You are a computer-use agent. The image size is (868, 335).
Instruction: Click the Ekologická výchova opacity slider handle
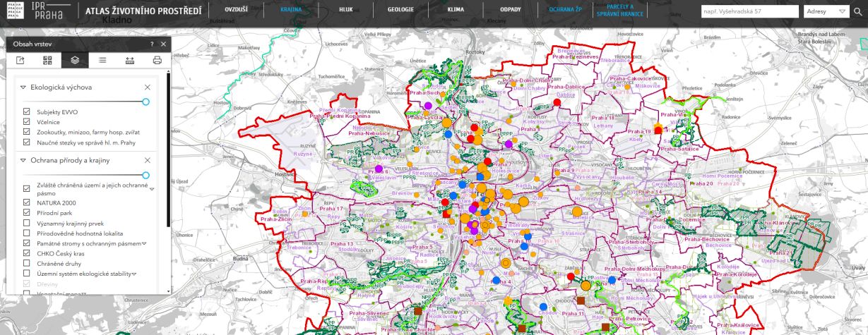pos(145,102)
